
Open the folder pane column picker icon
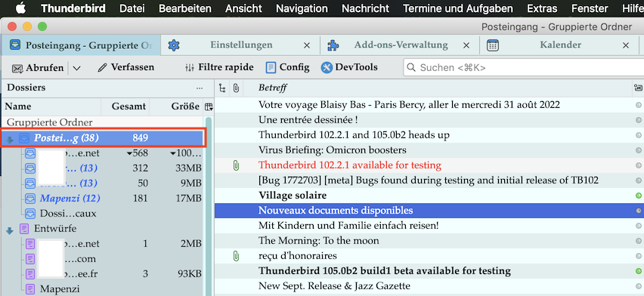click(209, 106)
